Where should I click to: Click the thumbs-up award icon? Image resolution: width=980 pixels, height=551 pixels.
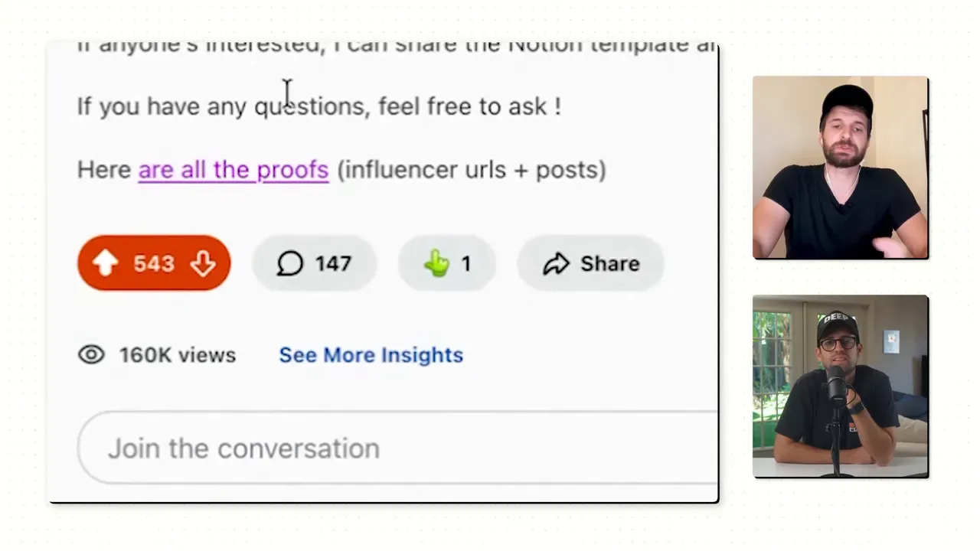click(436, 263)
